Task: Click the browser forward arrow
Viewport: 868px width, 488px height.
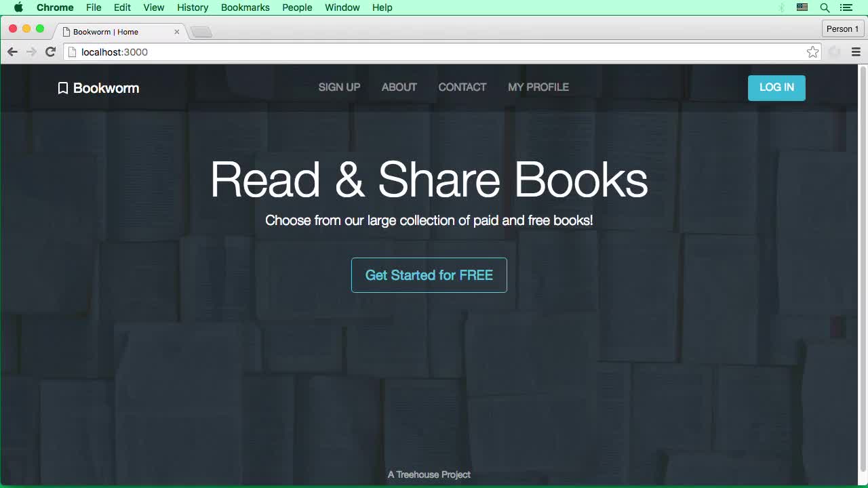Action: point(31,52)
